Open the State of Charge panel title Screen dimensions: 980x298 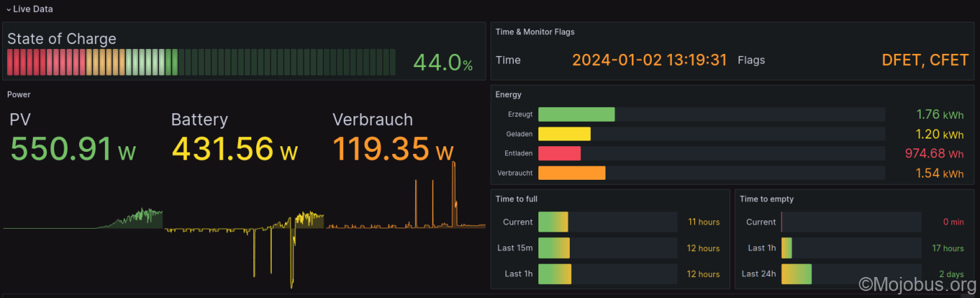pyautogui.click(x=62, y=39)
